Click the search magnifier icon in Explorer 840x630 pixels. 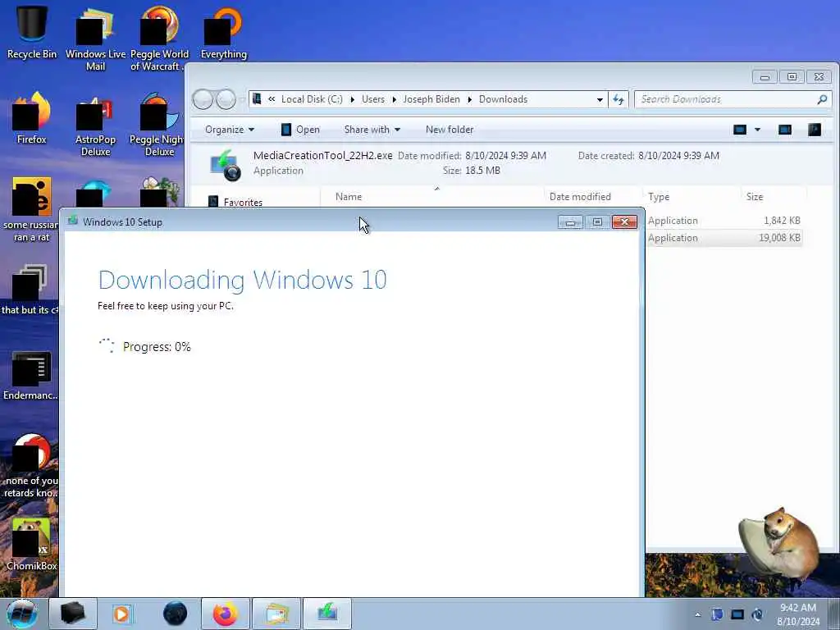click(x=822, y=99)
